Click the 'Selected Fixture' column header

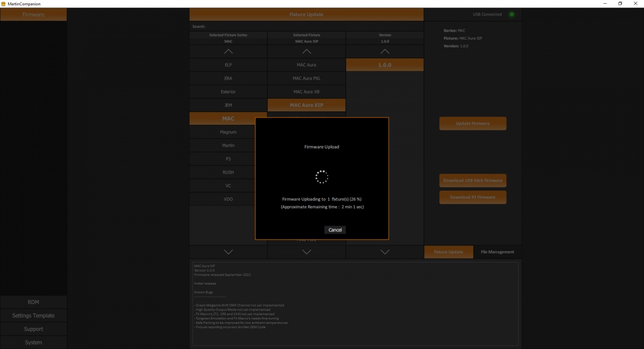click(x=306, y=35)
